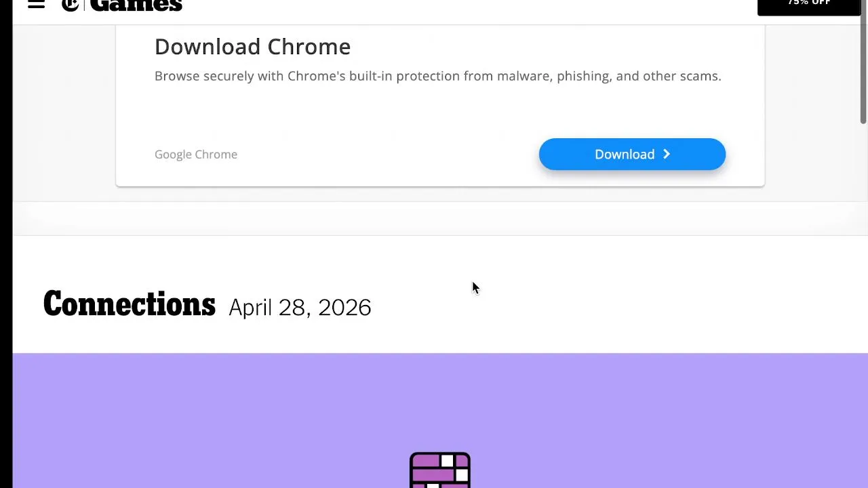Click the Games wordmark logo
Screen dimensions: 868x488
click(x=136, y=5)
